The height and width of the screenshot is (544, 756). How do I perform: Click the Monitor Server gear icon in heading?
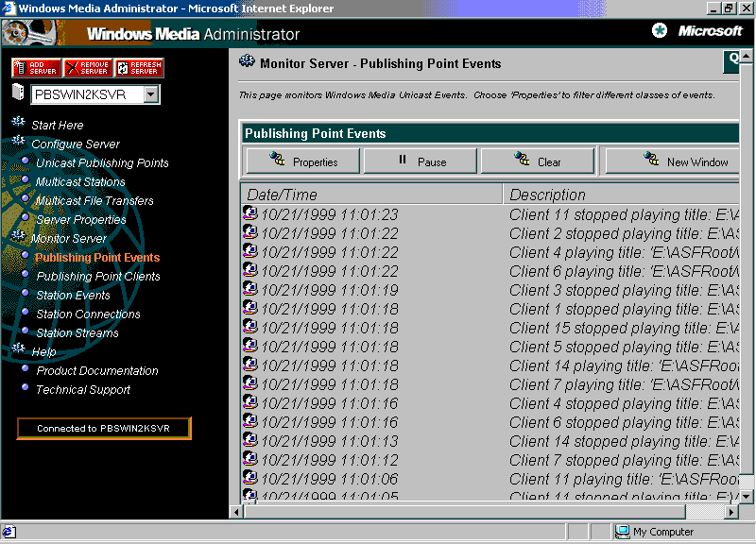coord(247,61)
